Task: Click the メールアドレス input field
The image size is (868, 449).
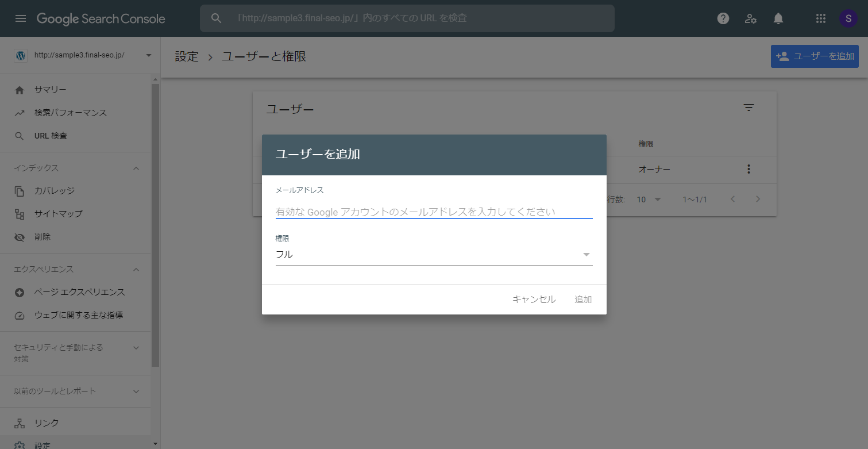Action: (x=434, y=212)
